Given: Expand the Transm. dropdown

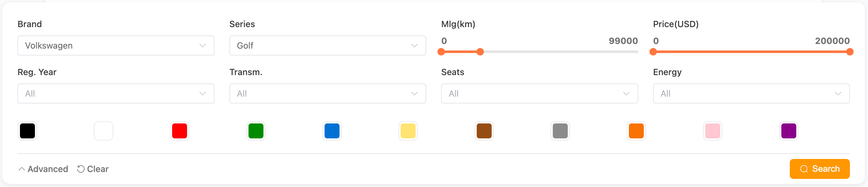Looking at the screenshot, I should (x=327, y=93).
